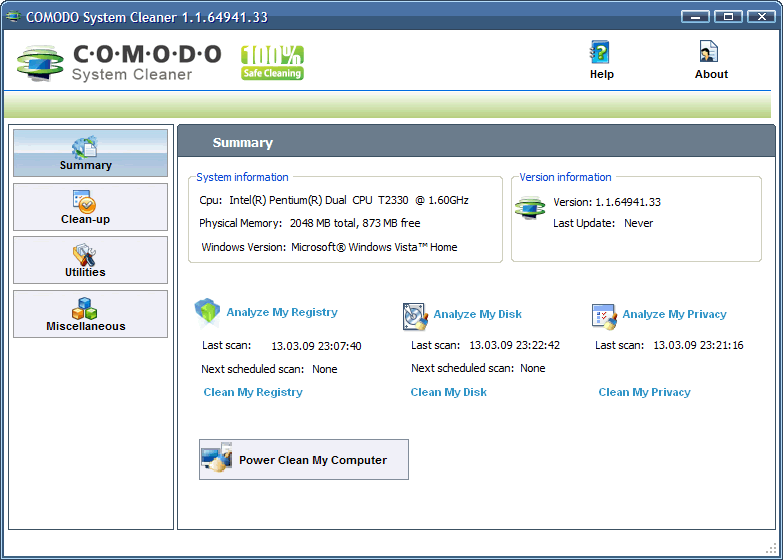Viewport: 783px width, 560px height.
Task: Click the Miscellaneous cubes icon
Action: click(x=84, y=308)
